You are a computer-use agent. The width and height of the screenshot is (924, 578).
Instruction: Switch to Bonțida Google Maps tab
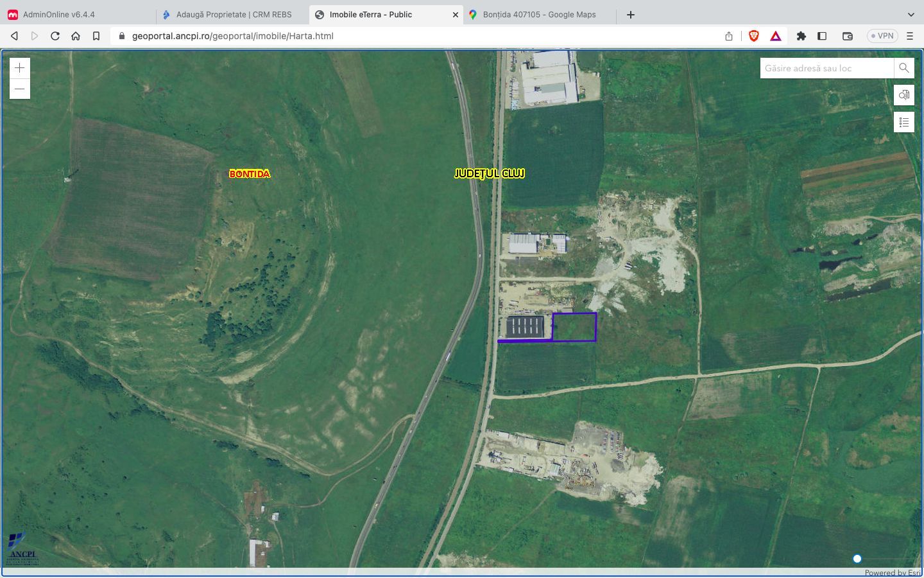coord(539,14)
